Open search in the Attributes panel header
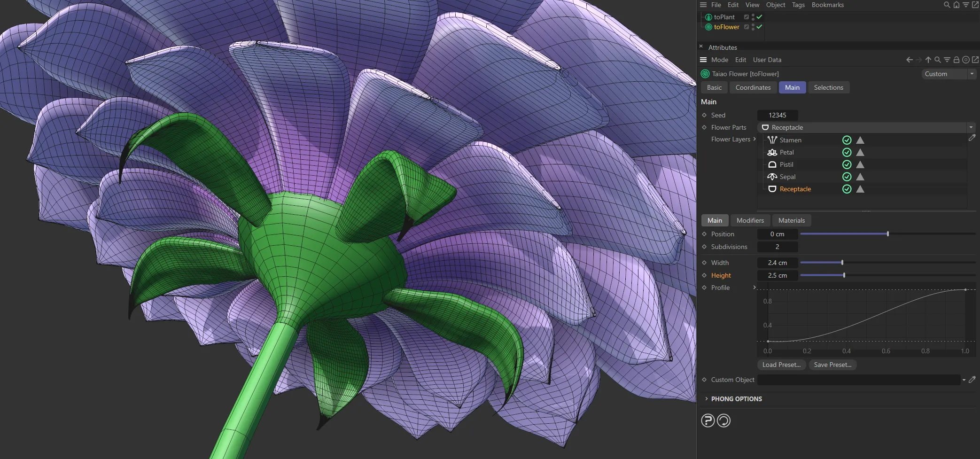This screenshot has width=980, height=459. 938,60
